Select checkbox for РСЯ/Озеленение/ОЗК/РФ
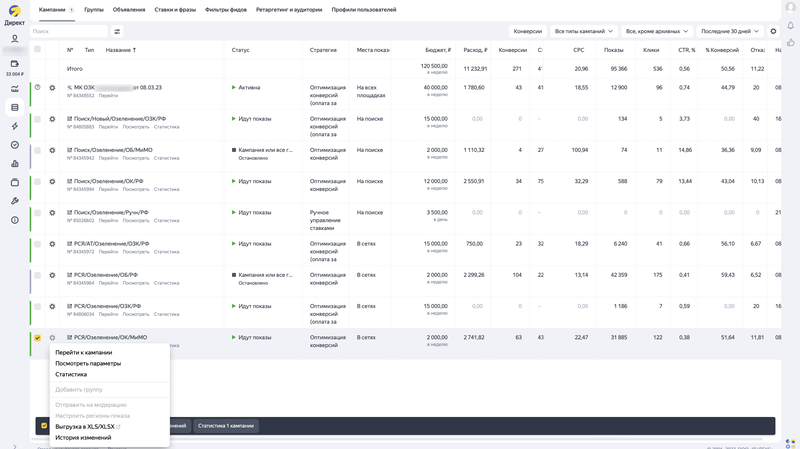Viewport: 800px width, 449px height. coord(37,307)
